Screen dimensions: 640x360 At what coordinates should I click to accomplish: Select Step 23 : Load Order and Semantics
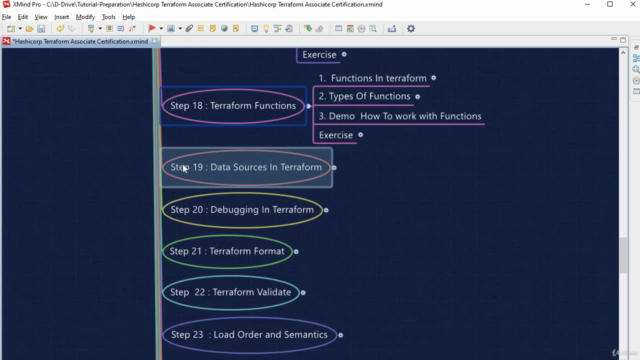[249, 335]
